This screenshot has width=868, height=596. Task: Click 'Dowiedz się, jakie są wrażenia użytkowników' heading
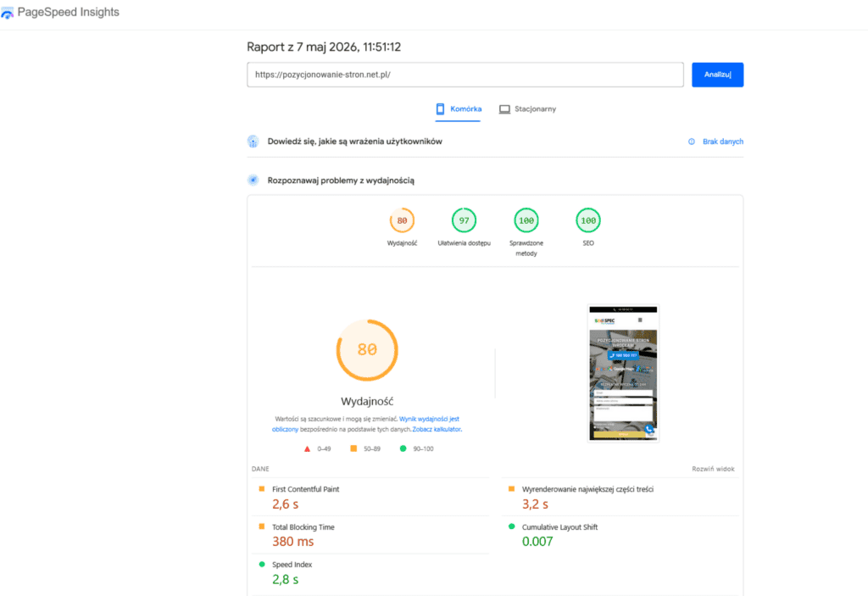355,142
